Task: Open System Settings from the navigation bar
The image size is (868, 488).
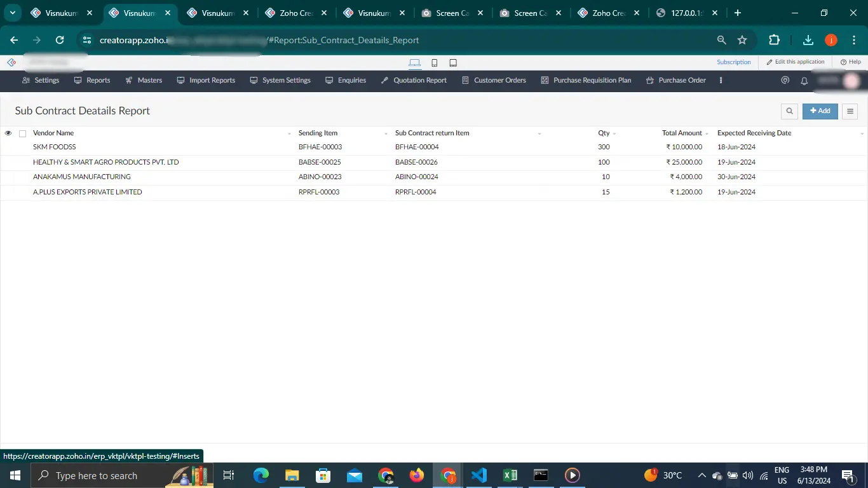Action: point(254,80)
